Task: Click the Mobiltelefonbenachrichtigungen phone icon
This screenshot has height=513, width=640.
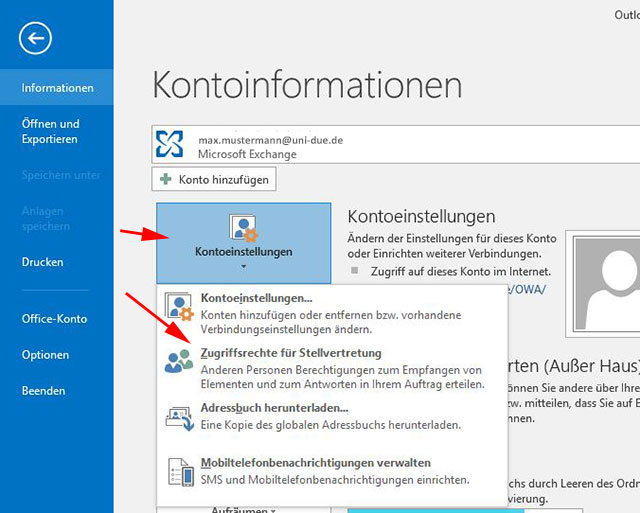Action: [179, 472]
